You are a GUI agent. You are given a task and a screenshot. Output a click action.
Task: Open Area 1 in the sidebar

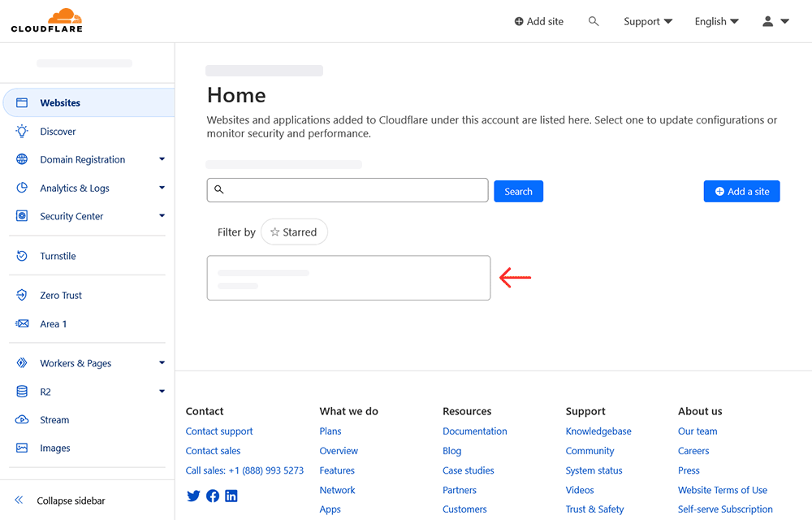(x=54, y=323)
